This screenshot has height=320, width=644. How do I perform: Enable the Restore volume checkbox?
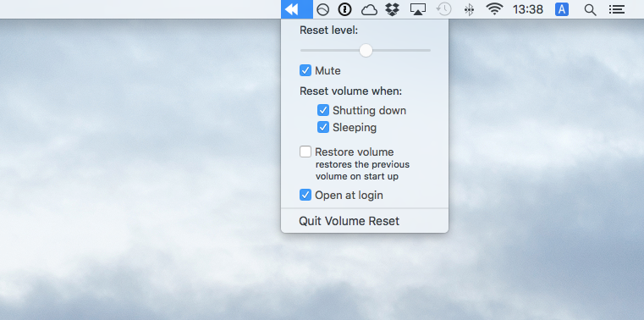pyautogui.click(x=305, y=152)
